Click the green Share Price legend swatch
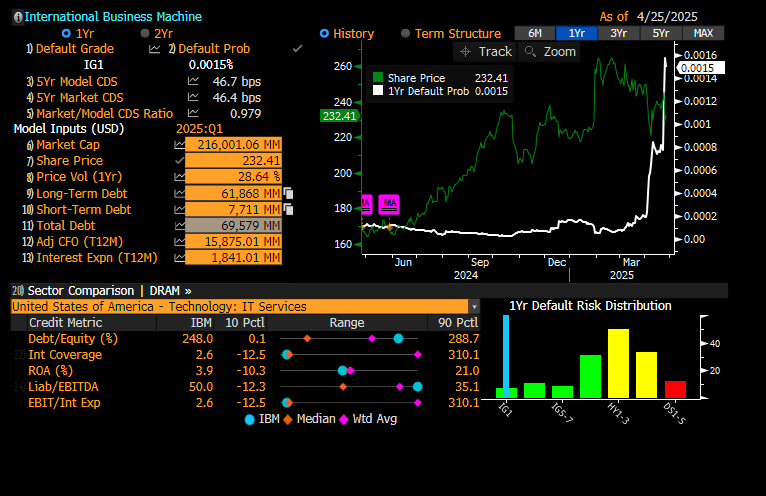The width and height of the screenshot is (766, 496). click(378, 78)
